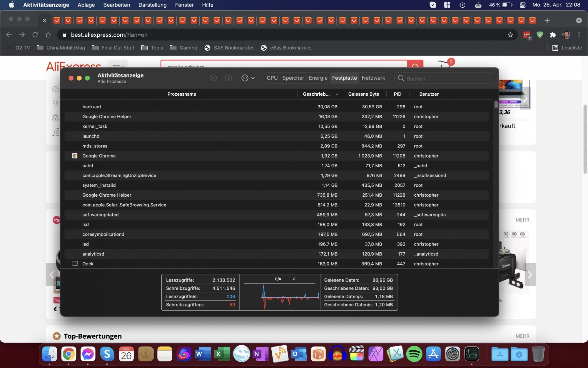Switch to the Netzwerk tab
Viewport: 588px width, 368px height.
coord(373,78)
